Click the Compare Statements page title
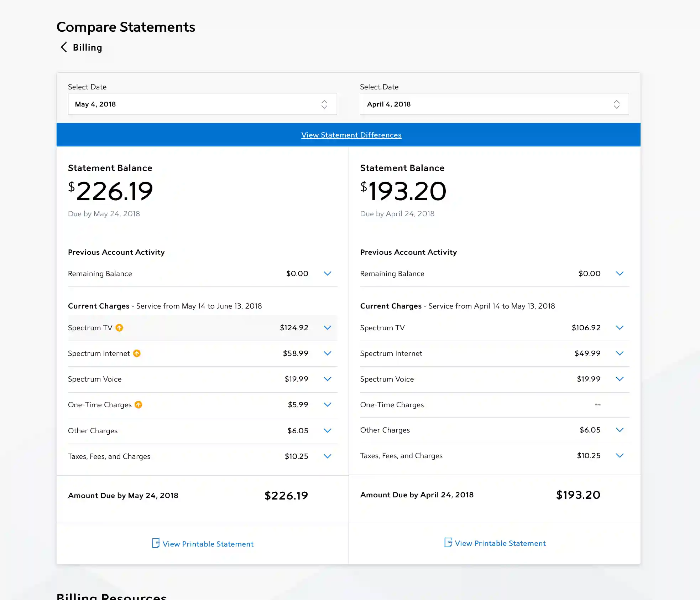Screen dimensions: 700x600 [x=126, y=27]
